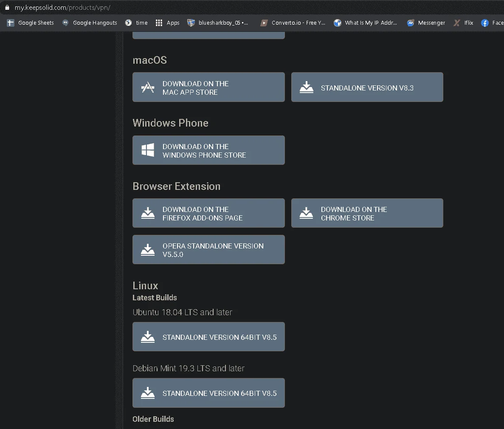
Task: Click bluesharkboy_05 bookmark icon
Action: (x=191, y=23)
